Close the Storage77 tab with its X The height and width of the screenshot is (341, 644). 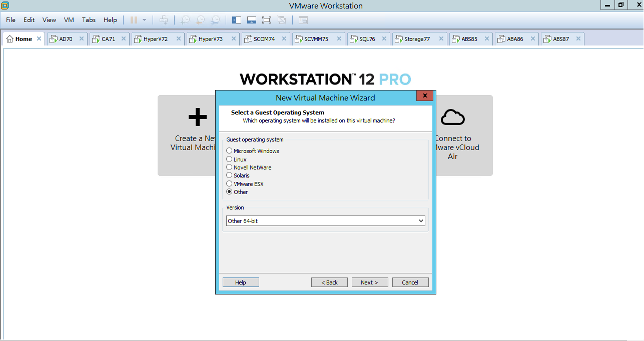tap(441, 38)
